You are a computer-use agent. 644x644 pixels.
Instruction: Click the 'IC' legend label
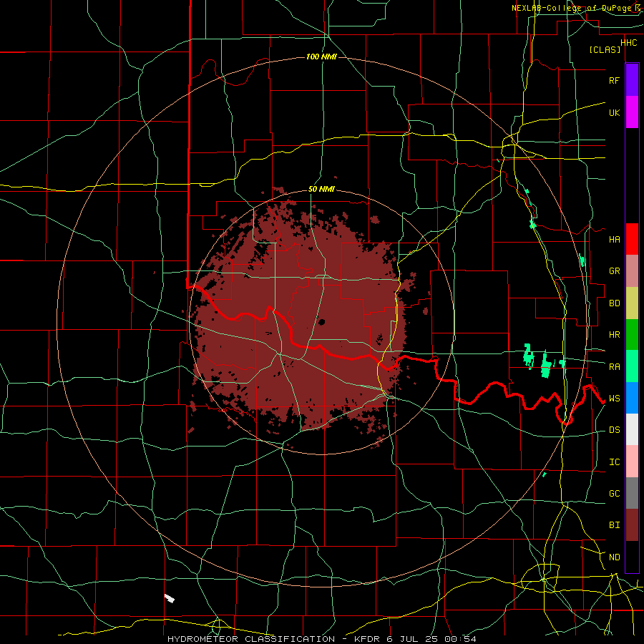pyautogui.click(x=615, y=462)
